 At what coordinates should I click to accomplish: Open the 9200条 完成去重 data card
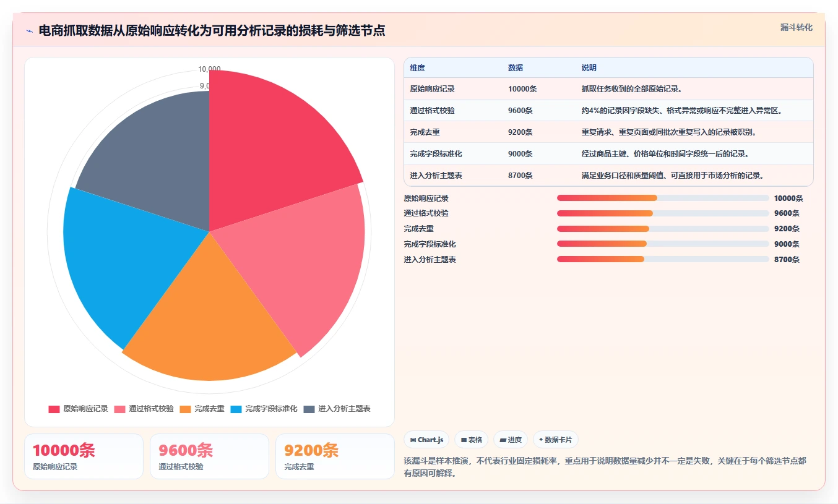[335, 456]
